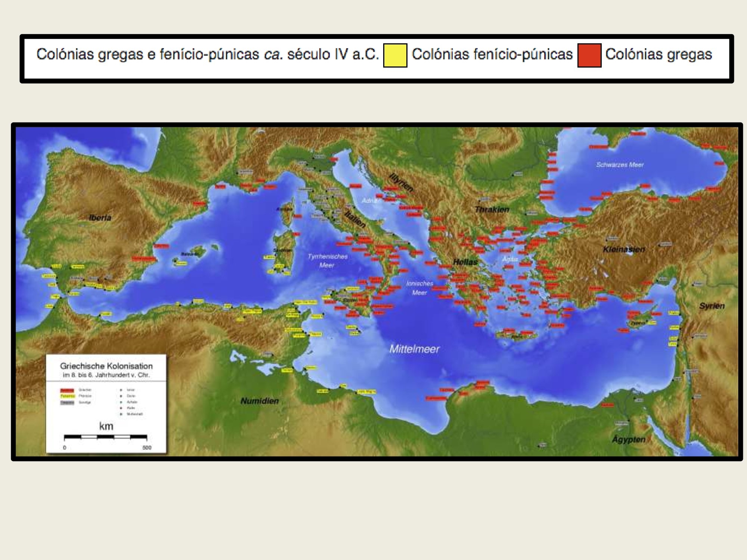Click the slide title text about século IV a.C.
This screenshot has height=560, width=747.
click(208, 55)
